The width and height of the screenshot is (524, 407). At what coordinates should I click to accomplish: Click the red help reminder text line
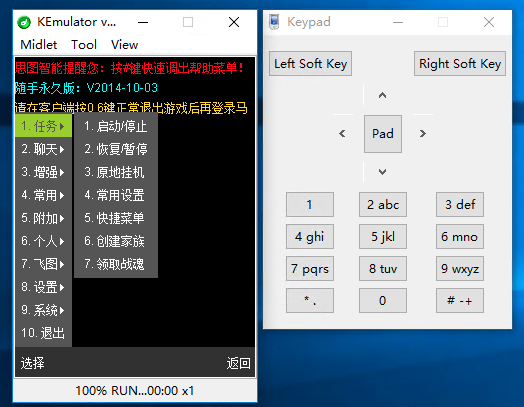tap(130, 68)
